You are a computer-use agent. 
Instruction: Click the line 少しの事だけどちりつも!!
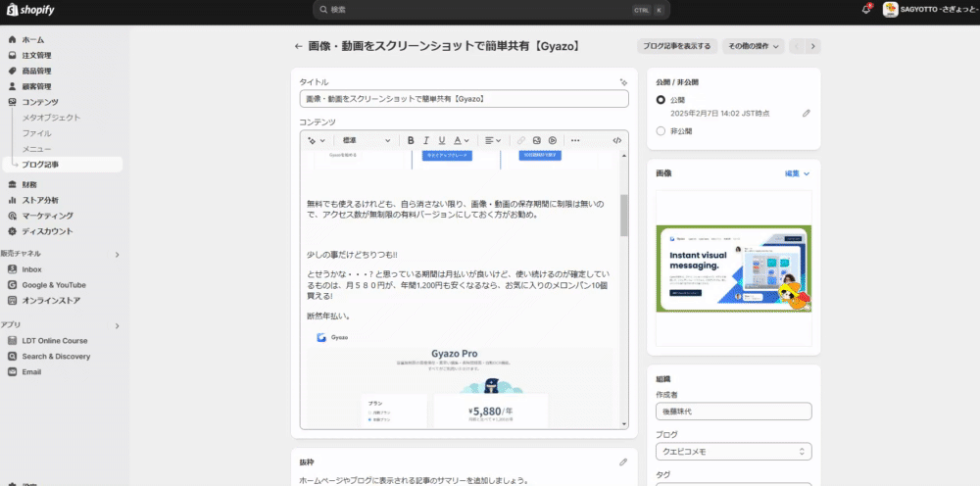(352, 254)
